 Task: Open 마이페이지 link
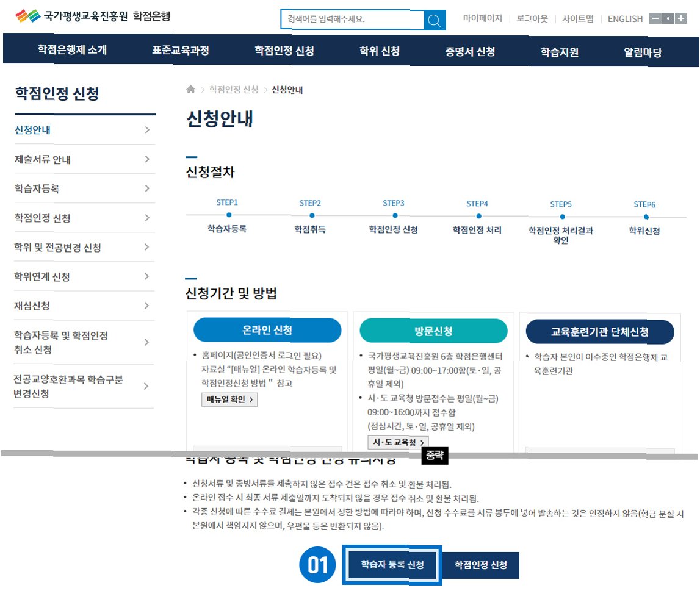[x=482, y=18]
